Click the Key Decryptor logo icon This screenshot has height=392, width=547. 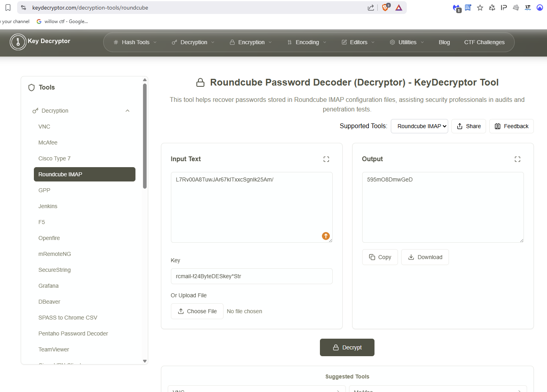18,42
